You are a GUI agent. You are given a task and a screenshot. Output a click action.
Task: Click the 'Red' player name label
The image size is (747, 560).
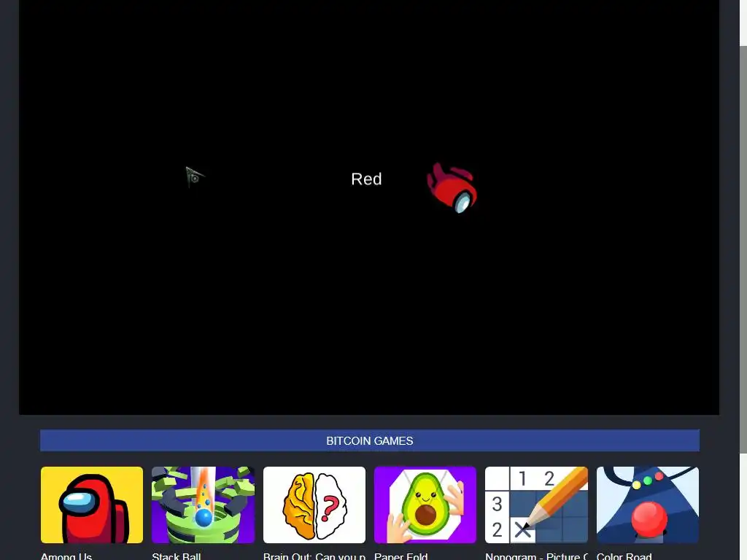click(366, 179)
